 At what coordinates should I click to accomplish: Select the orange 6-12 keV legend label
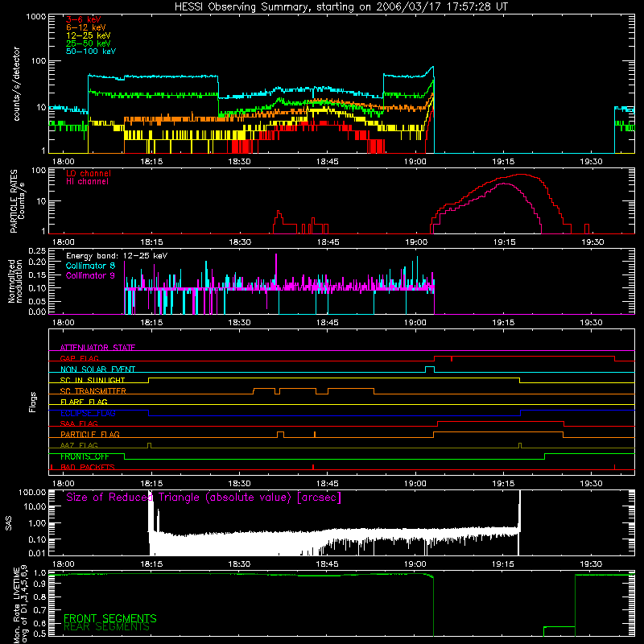point(86,27)
